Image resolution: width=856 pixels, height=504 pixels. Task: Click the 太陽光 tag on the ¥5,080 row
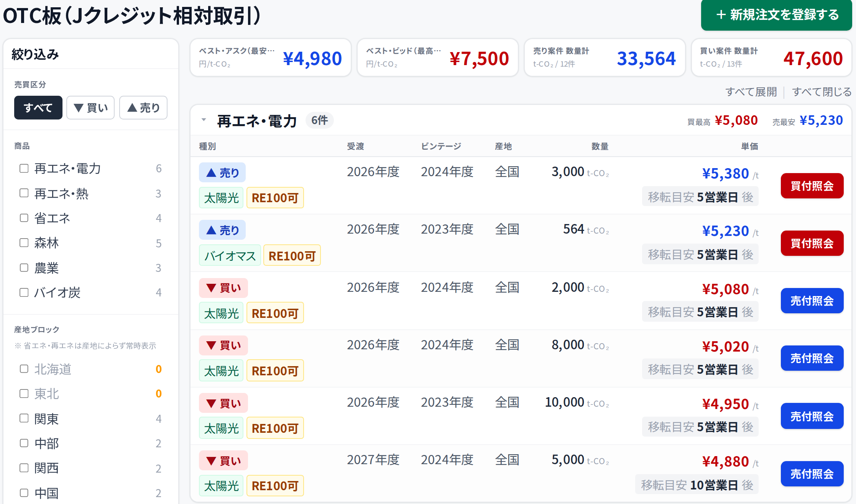tap(221, 313)
